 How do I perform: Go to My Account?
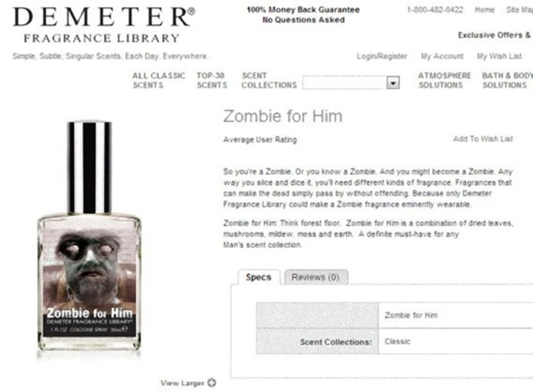point(442,56)
